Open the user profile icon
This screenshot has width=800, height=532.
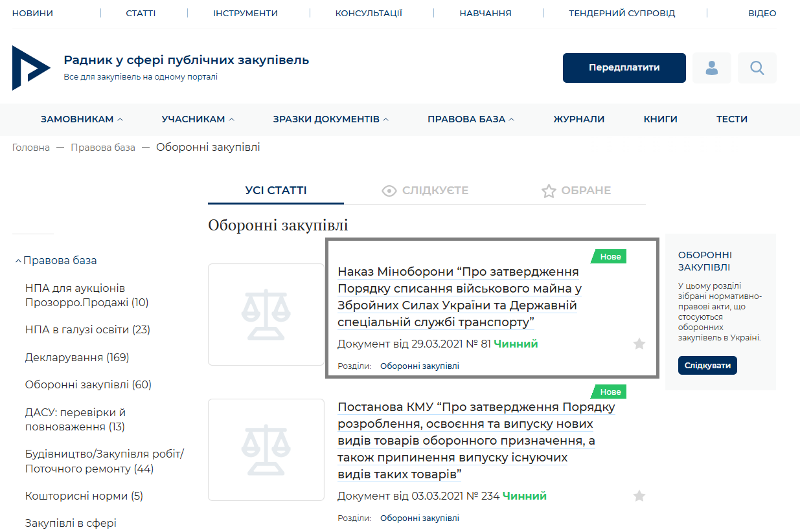[712, 68]
